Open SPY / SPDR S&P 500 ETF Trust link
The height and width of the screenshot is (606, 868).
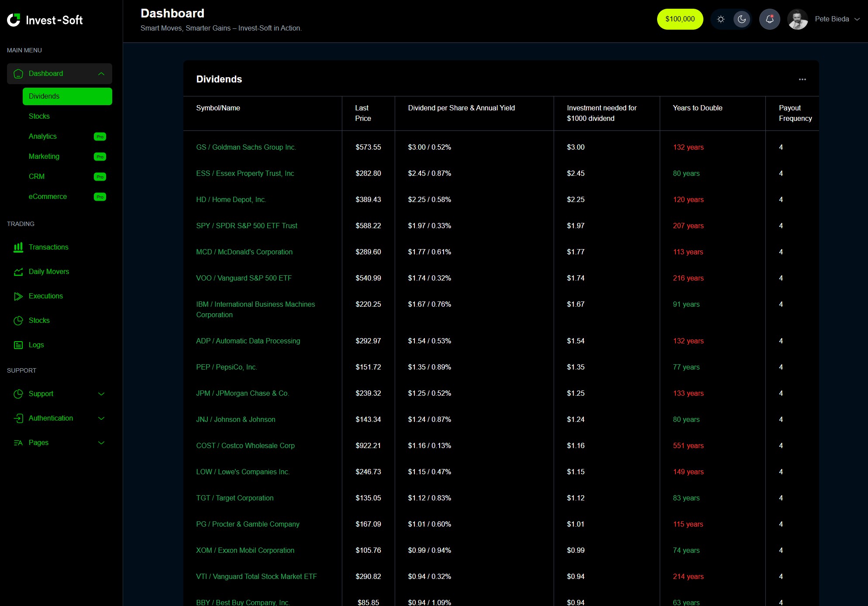pos(247,226)
